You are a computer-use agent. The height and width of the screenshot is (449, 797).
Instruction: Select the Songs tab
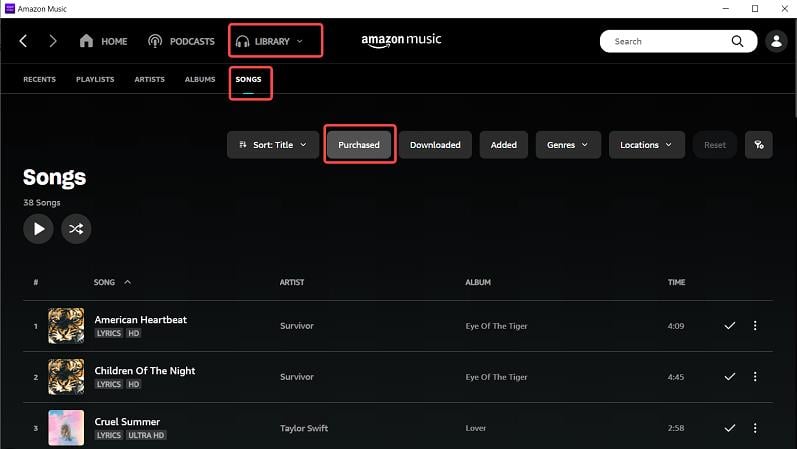tap(248, 79)
